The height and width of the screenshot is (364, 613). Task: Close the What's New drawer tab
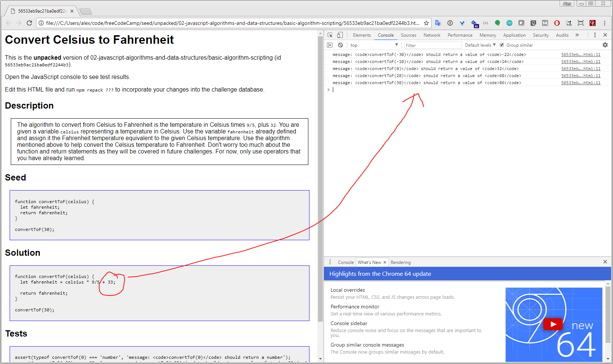[385, 262]
